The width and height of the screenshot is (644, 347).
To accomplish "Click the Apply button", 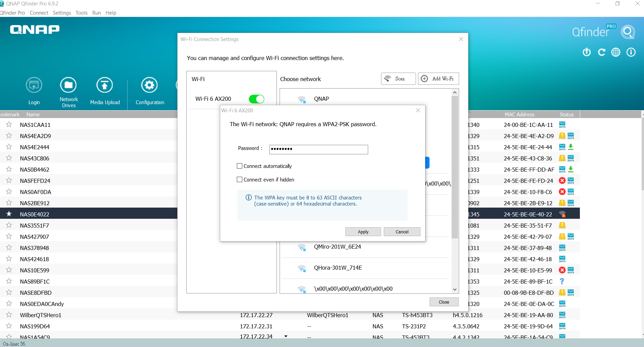I will pos(363,232).
